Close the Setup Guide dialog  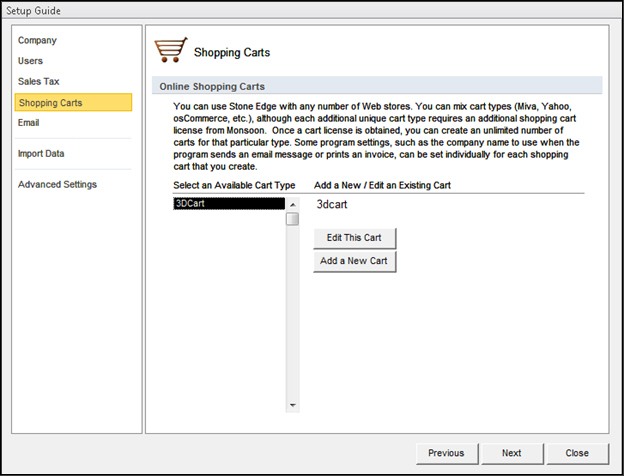[576, 453]
